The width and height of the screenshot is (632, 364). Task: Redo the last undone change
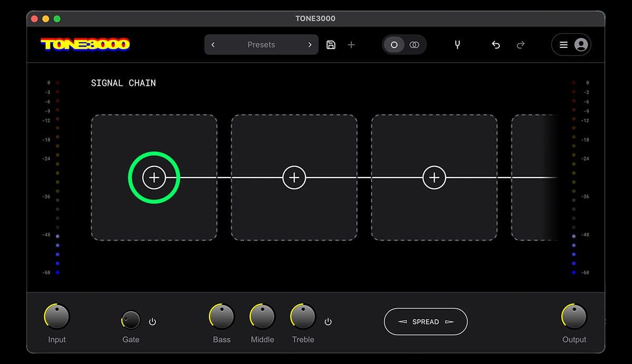coord(520,45)
